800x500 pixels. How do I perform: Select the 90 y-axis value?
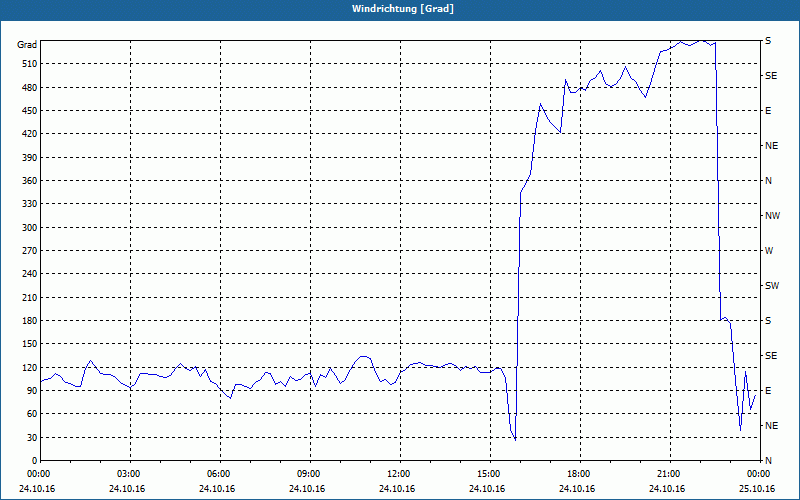click(x=32, y=391)
